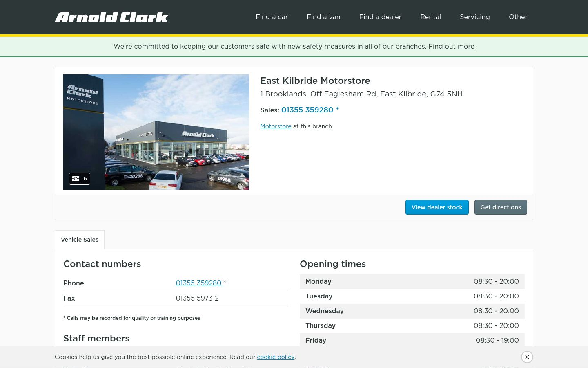Open the Other navigation menu
The width and height of the screenshot is (588, 368).
pyautogui.click(x=518, y=17)
